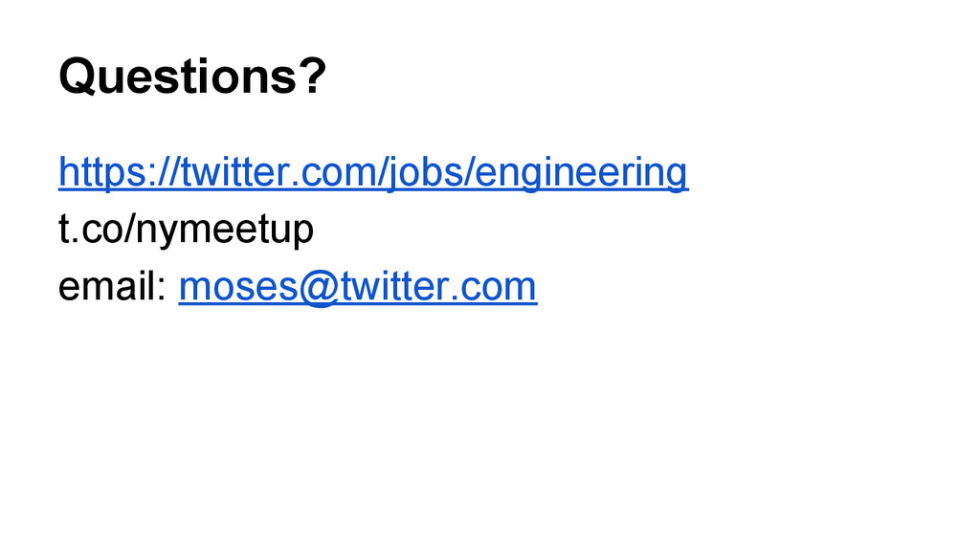980x551 pixels.
Task: Click the blank area below the email line
Action: point(490,425)
